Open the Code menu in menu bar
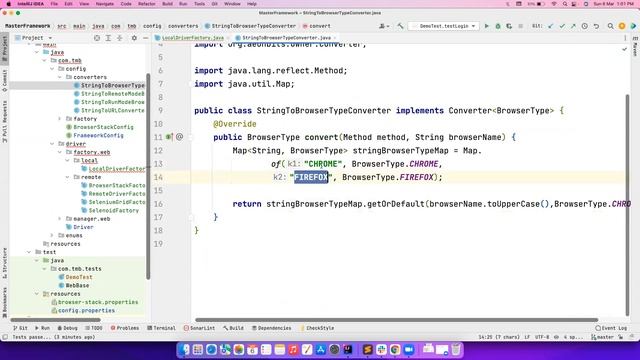 (126, 4)
